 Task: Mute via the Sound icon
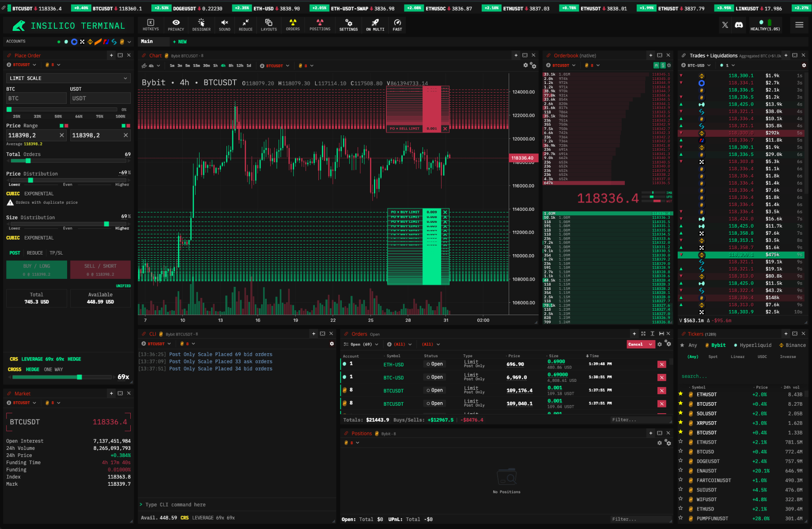tap(224, 25)
